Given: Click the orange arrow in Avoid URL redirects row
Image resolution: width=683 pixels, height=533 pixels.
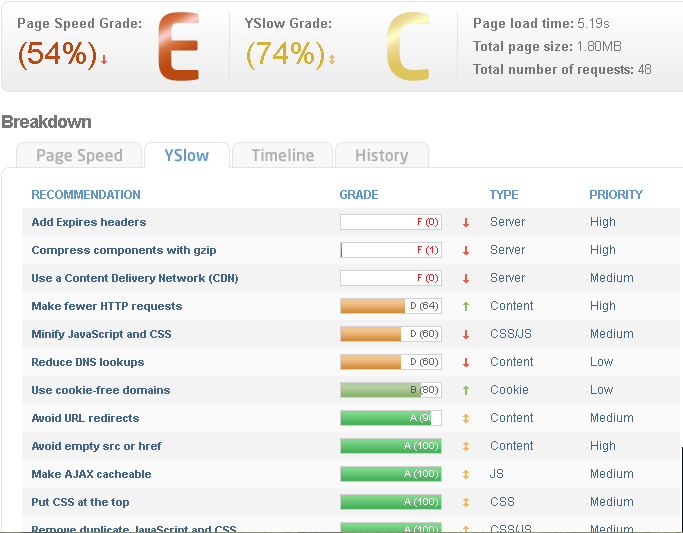Looking at the screenshot, I should [x=466, y=418].
